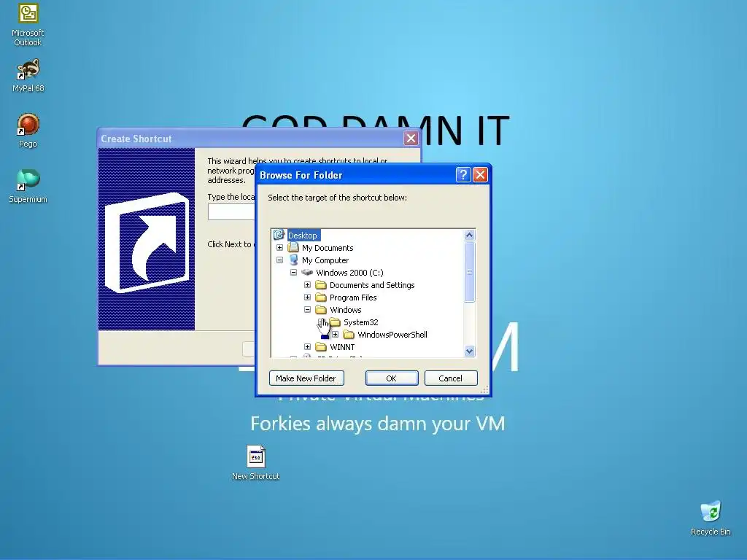The height and width of the screenshot is (560, 747).
Task: Select the New Shortcut desktop icon
Action: click(x=256, y=463)
